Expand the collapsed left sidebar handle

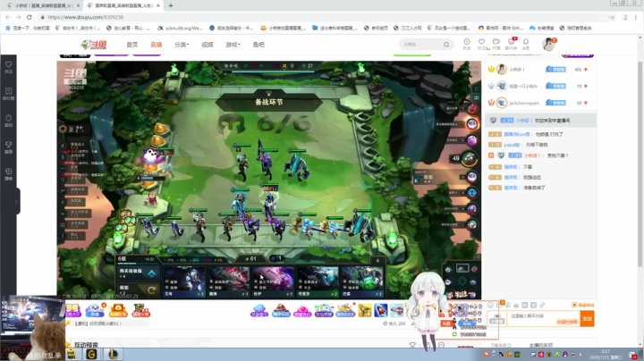(17, 201)
